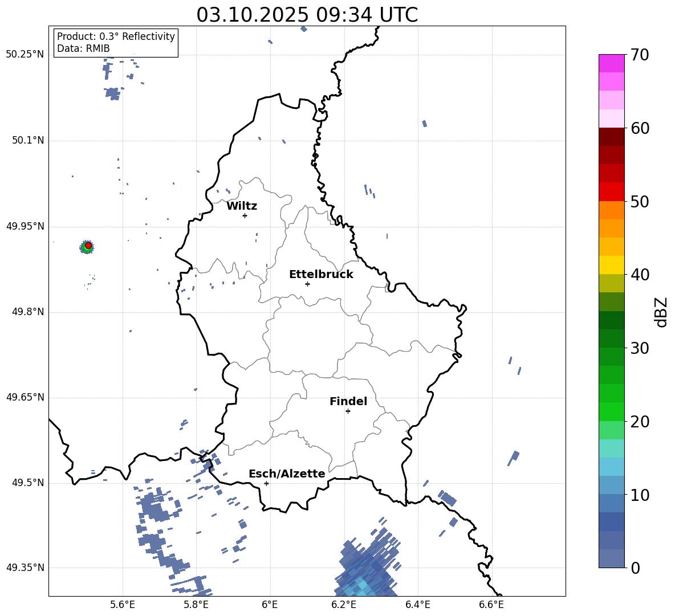Click the 49.95°N latitude label

25,226
